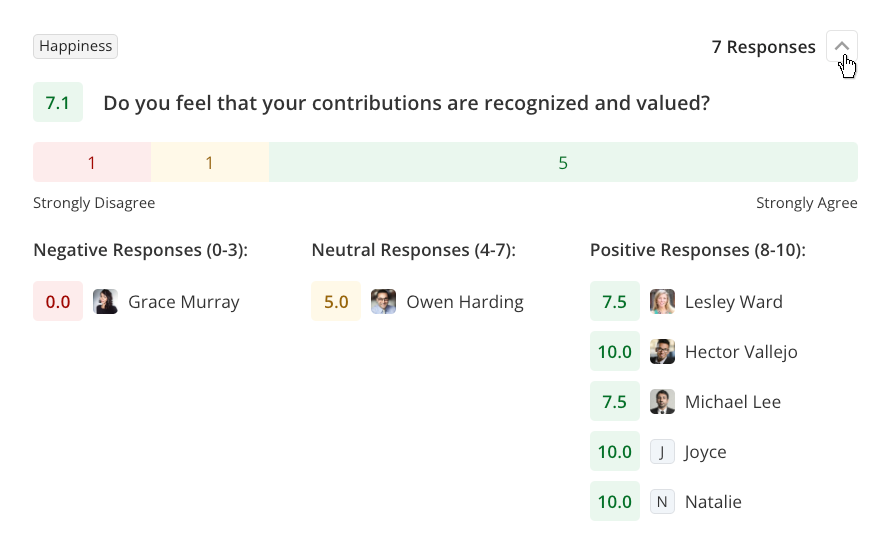888x551 pixels.
Task: Click Grace Murray's avatar photo
Action: coord(105,302)
